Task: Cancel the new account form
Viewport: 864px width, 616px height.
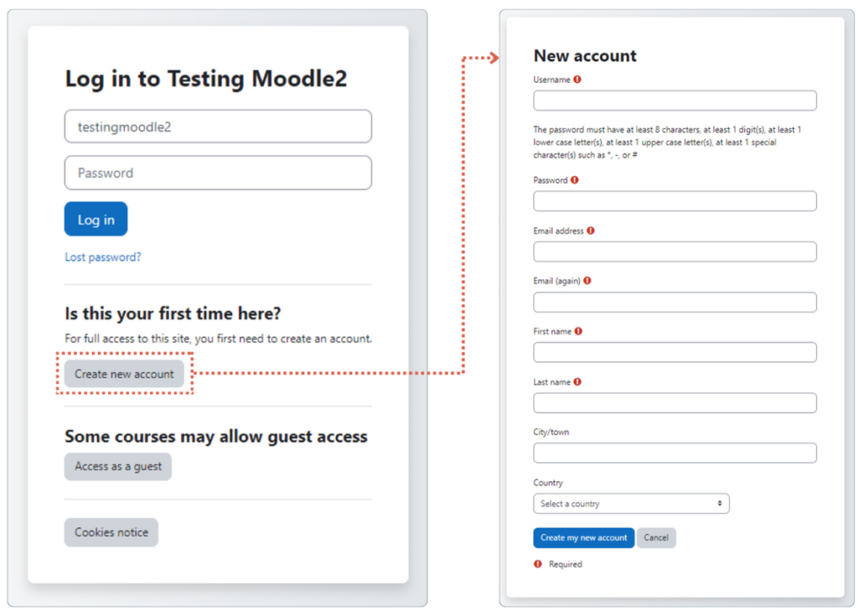Action: pyautogui.click(x=656, y=538)
